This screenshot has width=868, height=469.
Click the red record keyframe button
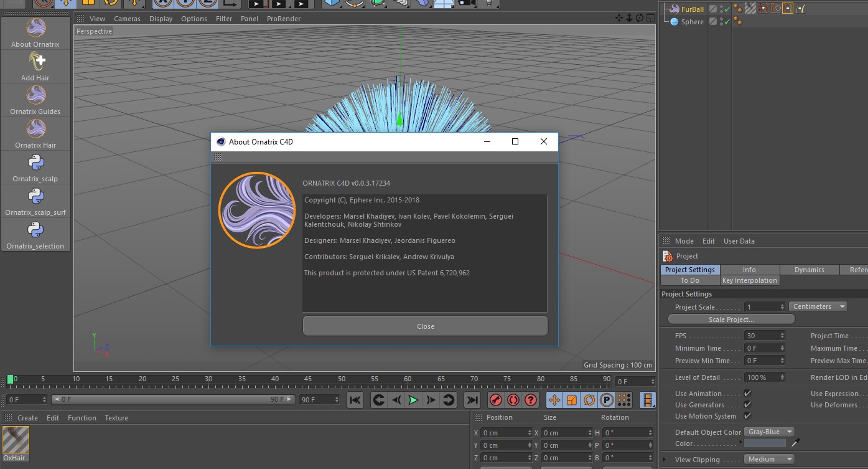tap(496, 400)
